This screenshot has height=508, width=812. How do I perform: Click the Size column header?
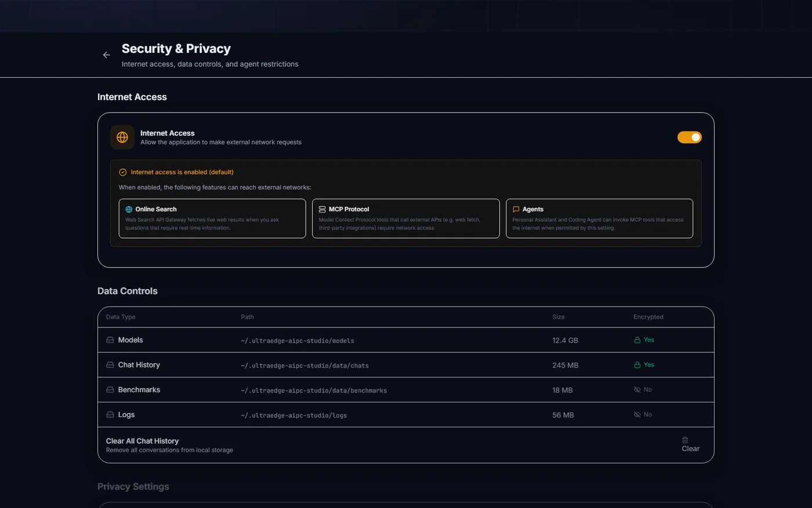tap(559, 317)
